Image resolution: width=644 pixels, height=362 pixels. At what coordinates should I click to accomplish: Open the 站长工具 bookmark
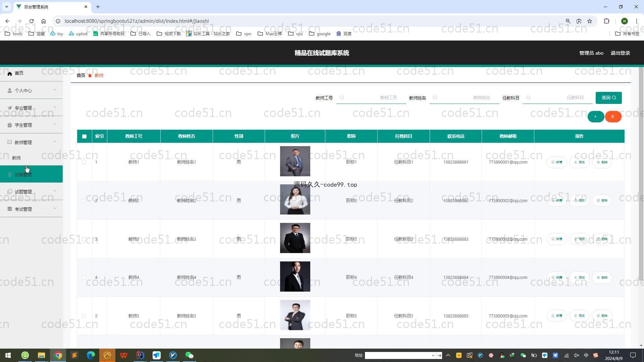[208, 34]
